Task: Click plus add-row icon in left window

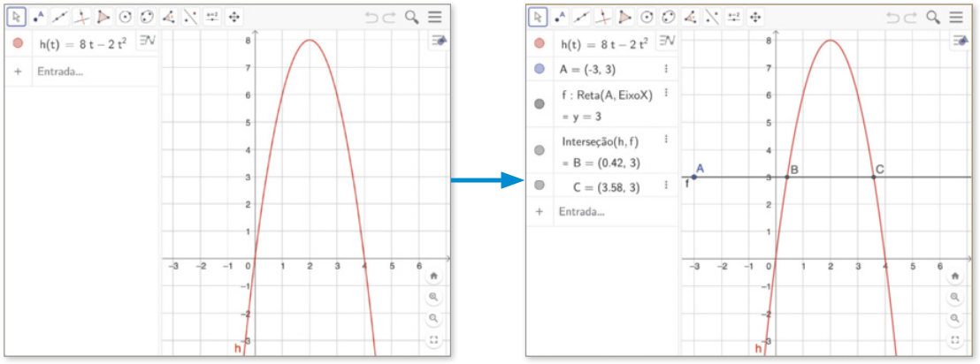Action: pyautogui.click(x=18, y=72)
